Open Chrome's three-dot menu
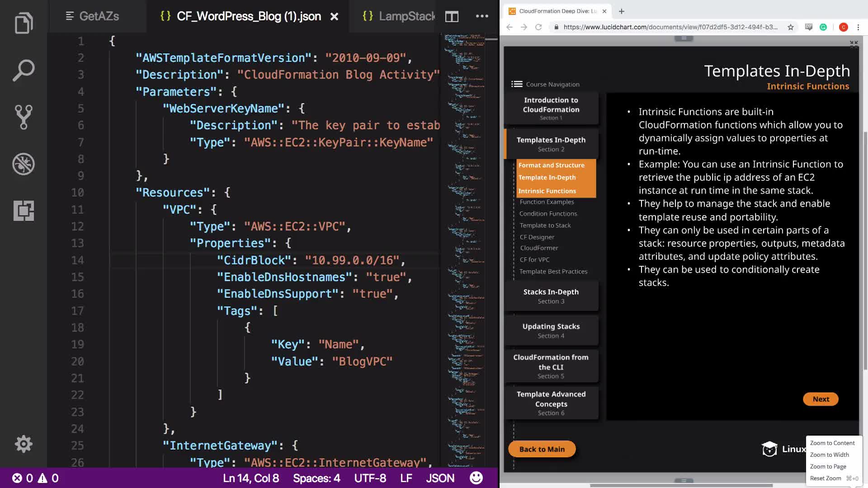Screen dimensions: 868x488 click(858, 27)
